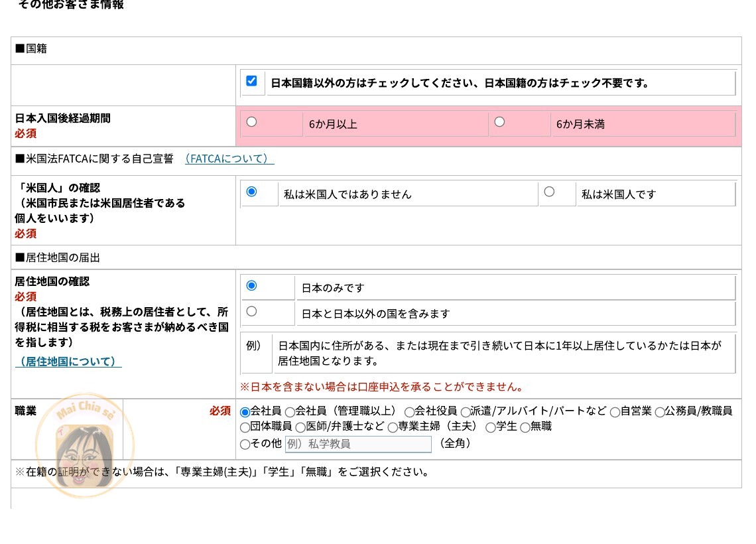Viewport: 756px width, 544px height.
Task: Uncheck the non-Japanese nationality checkbox
Action: [x=251, y=81]
